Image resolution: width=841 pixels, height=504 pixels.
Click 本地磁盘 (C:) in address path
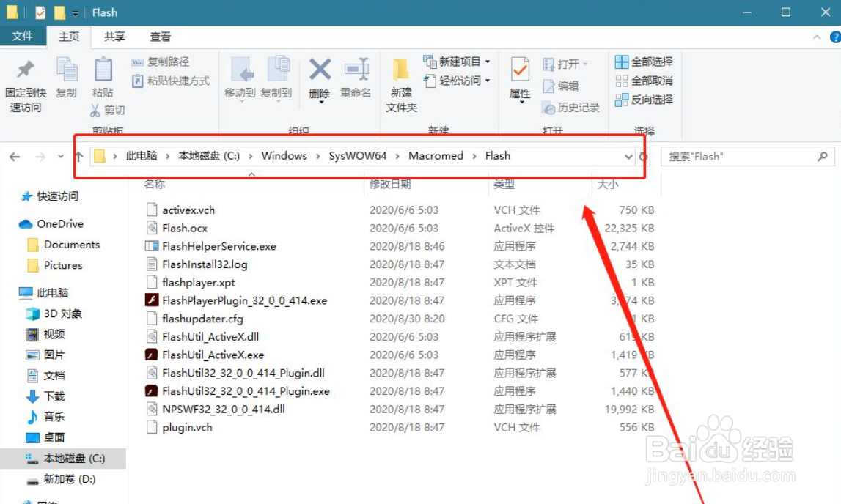(209, 156)
